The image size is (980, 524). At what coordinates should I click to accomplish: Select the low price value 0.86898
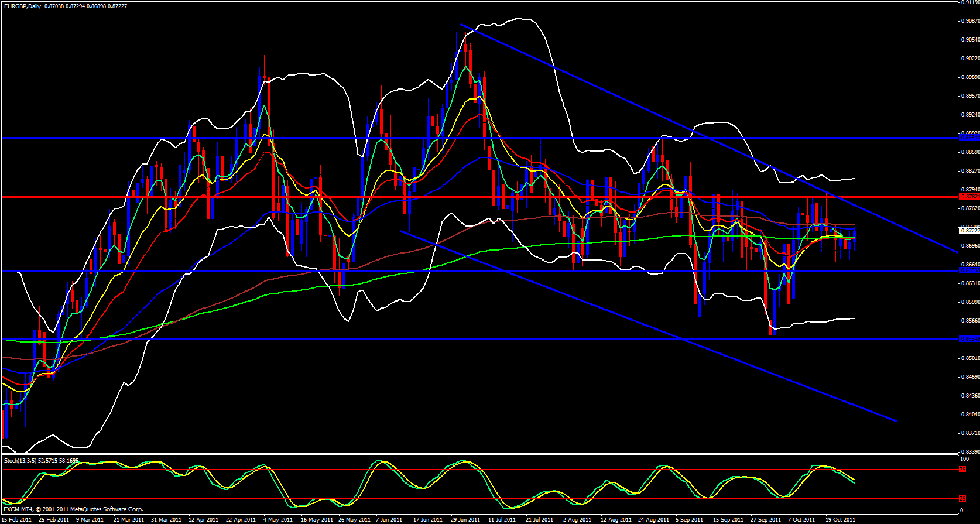point(97,6)
